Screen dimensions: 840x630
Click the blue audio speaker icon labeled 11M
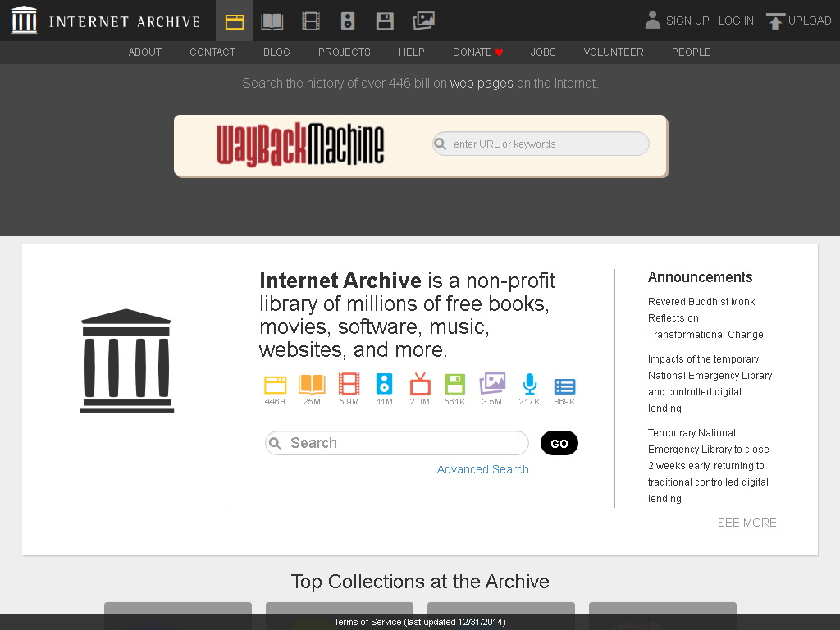(x=384, y=384)
